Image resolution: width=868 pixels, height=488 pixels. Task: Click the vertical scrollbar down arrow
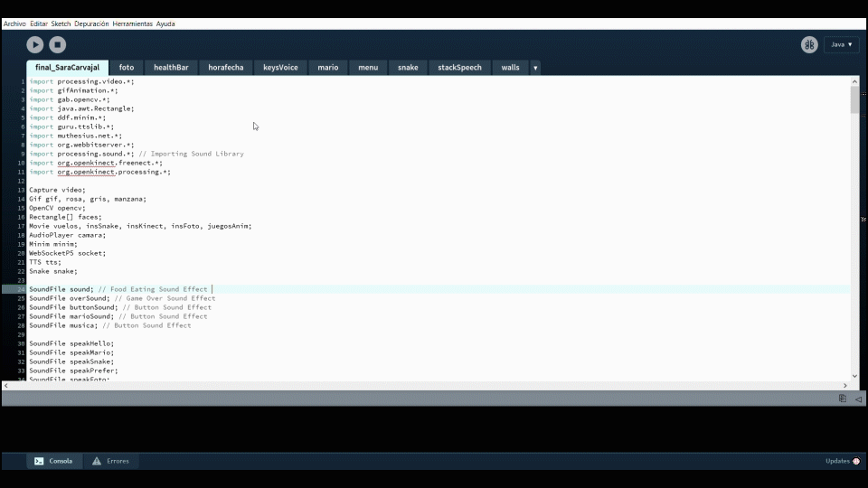tap(854, 376)
